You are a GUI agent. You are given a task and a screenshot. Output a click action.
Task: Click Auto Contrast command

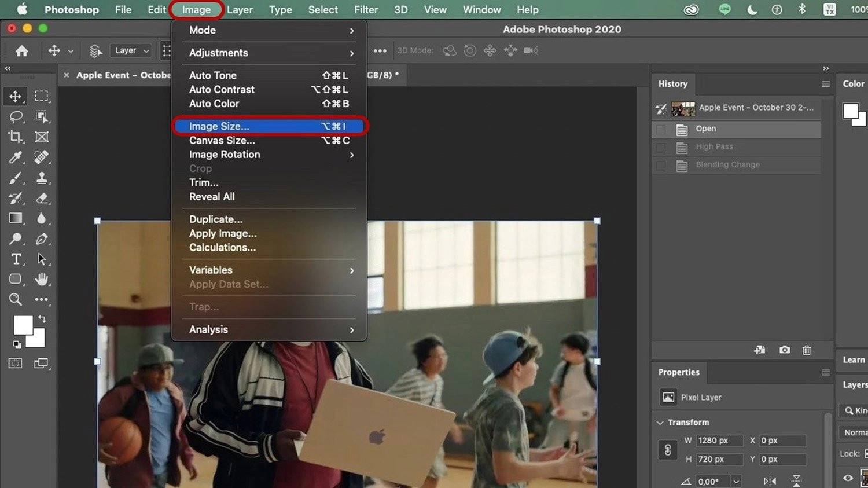(270, 90)
